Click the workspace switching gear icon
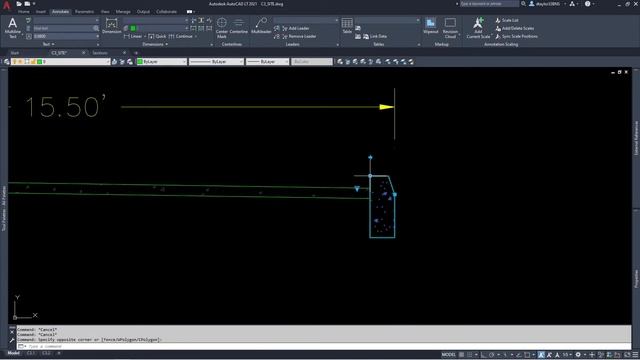 click(x=578, y=355)
